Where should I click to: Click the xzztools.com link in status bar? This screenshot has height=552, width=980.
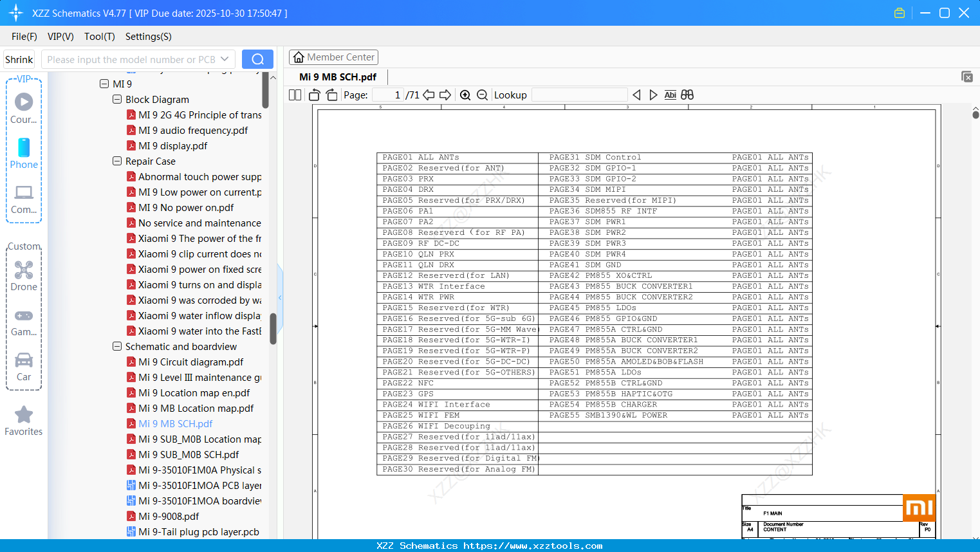click(x=533, y=546)
